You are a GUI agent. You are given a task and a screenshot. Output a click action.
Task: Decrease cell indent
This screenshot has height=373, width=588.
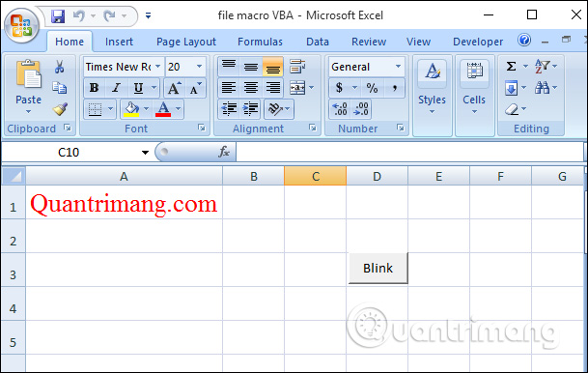(229, 109)
